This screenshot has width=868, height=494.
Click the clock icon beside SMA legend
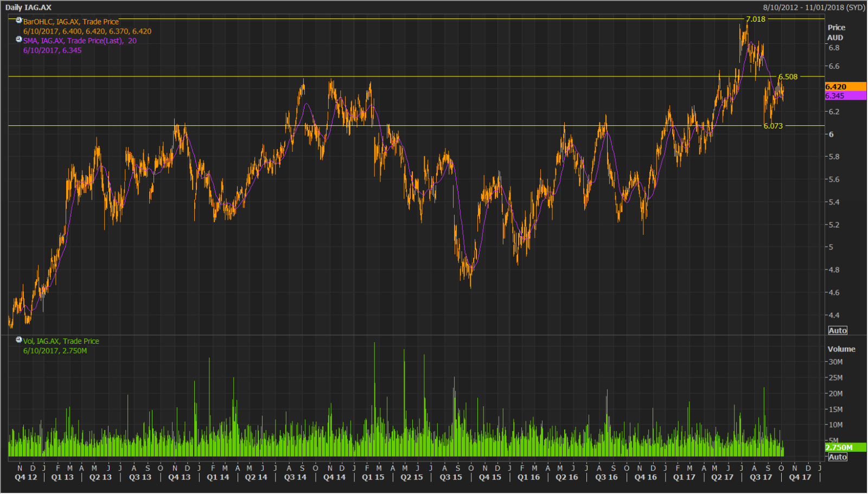tap(19, 40)
